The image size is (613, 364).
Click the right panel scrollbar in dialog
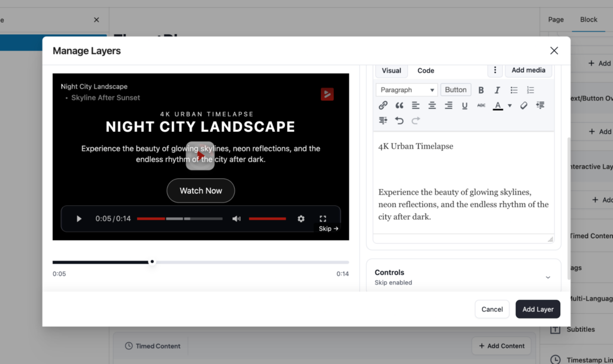coord(569,209)
